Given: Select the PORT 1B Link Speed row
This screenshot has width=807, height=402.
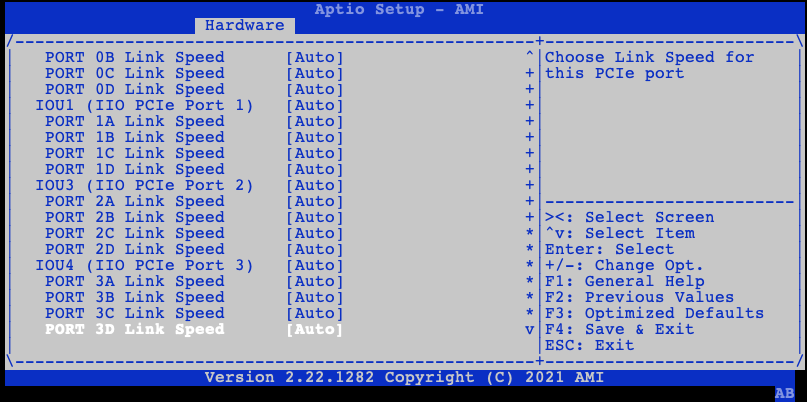Looking at the screenshot, I should click(x=194, y=137).
